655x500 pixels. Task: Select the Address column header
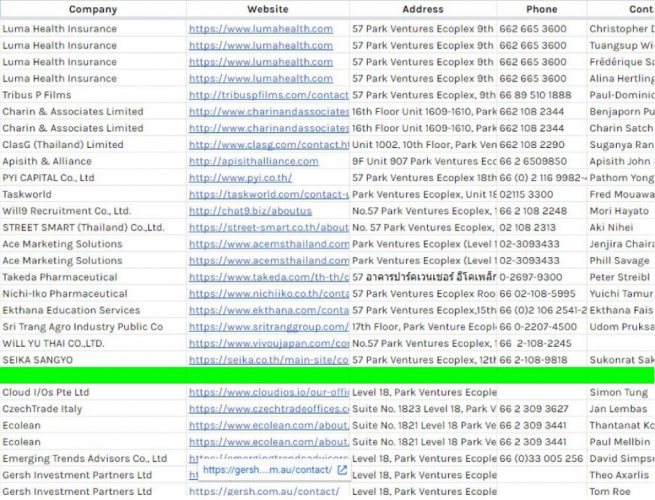423,9
